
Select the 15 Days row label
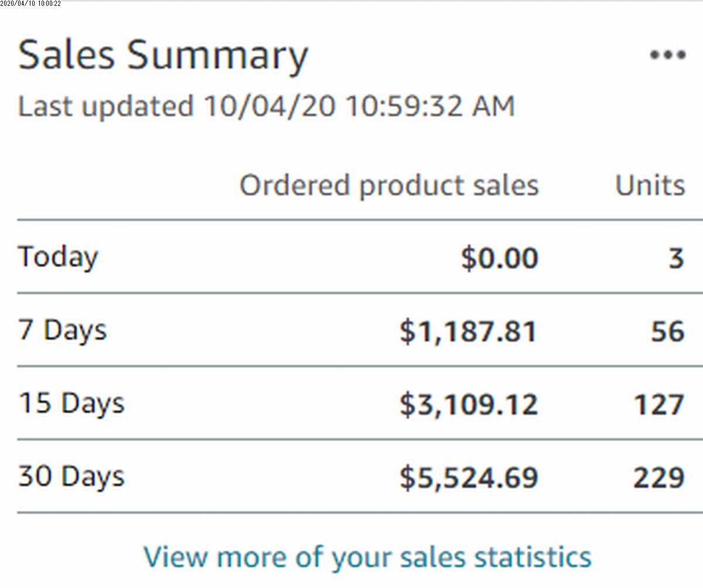click(x=71, y=403)
